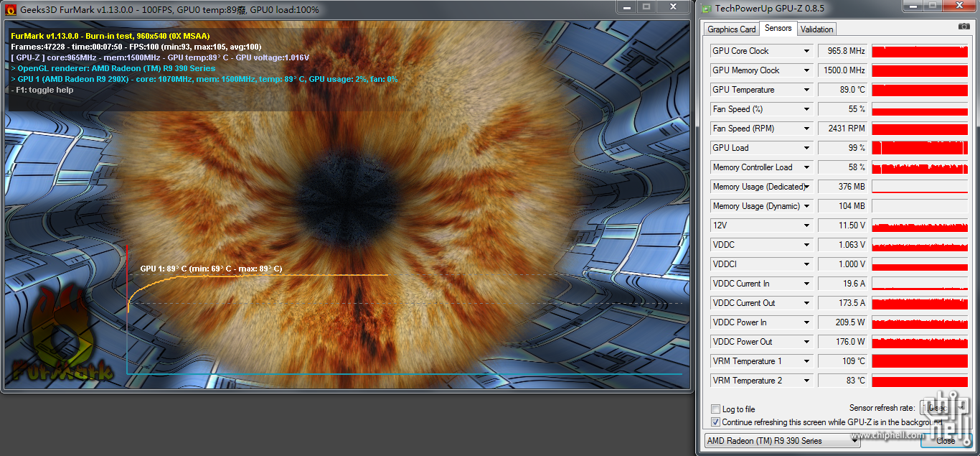Click the Memory Controller Load value 58 %

(842, 167)
